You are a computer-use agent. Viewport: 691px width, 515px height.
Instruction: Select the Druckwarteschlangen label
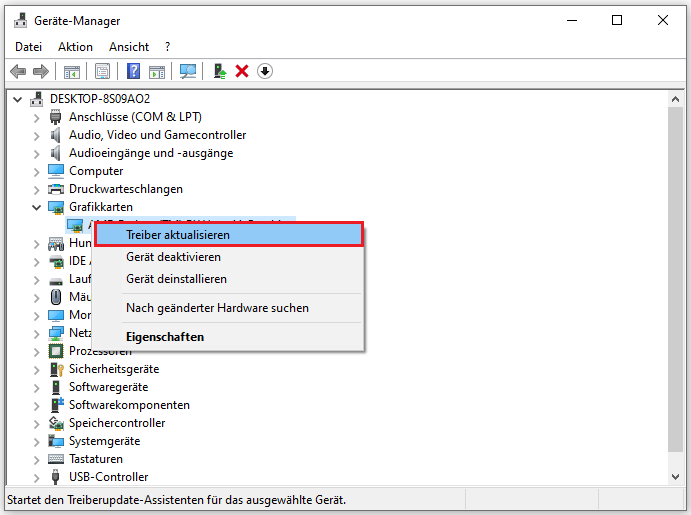pyautogui.click(x=126, y=189)
